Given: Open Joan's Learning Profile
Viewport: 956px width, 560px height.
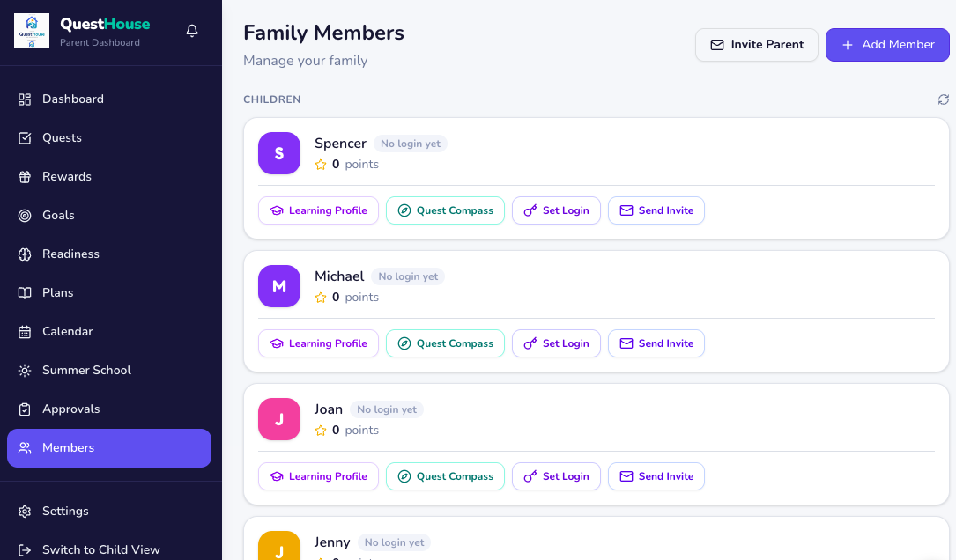Looking at the screenshot, I should pyautogui.click(x=318, y=476).
